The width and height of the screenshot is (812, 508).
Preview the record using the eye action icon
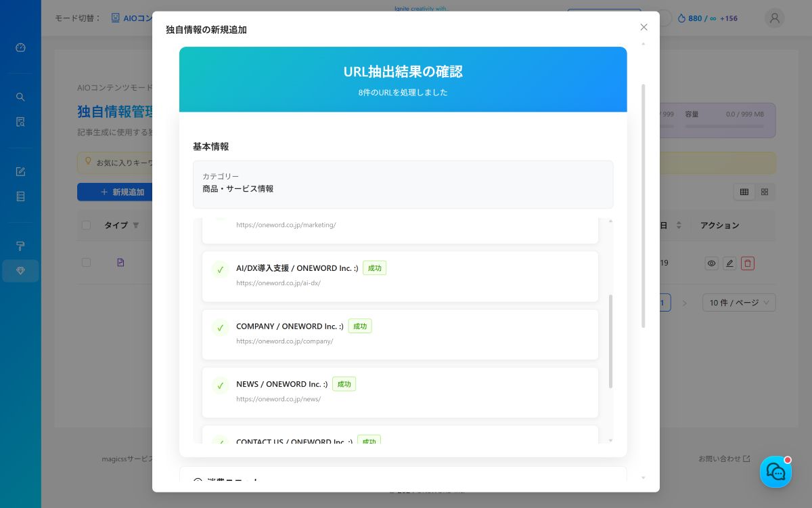point(711,263)
